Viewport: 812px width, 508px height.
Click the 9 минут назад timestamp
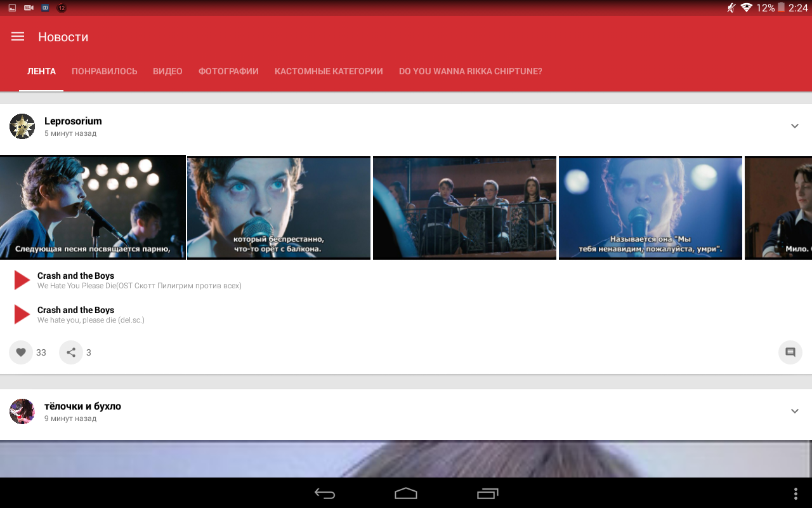(x=70, y=419)
